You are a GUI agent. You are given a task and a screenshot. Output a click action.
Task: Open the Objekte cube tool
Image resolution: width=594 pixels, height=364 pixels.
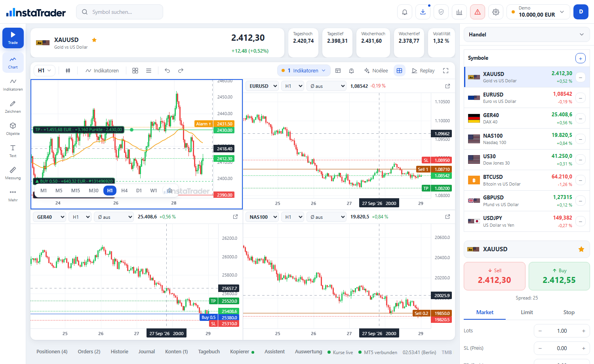[13, 129]
